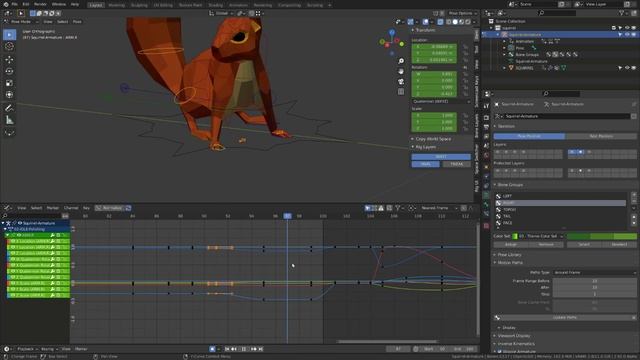Open the motion Paths Type dropdown
Viewport: 640px width, 360px height.
tap(594, 272)
